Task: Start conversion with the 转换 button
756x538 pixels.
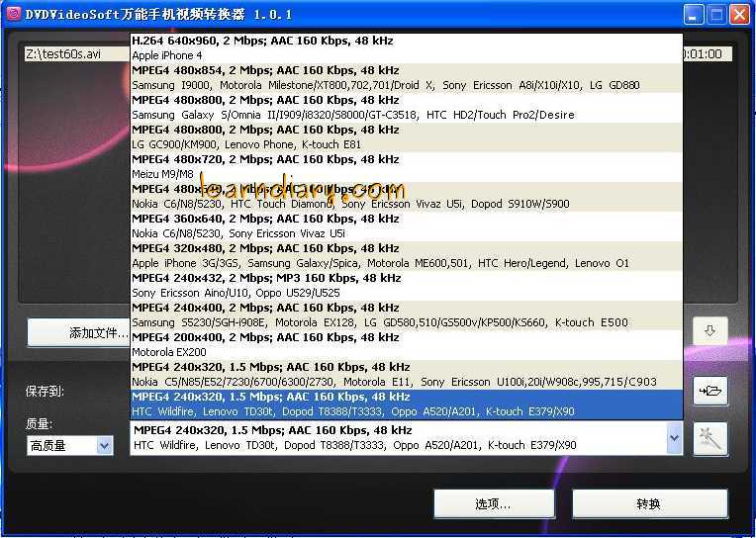Action: pos(649,504)
